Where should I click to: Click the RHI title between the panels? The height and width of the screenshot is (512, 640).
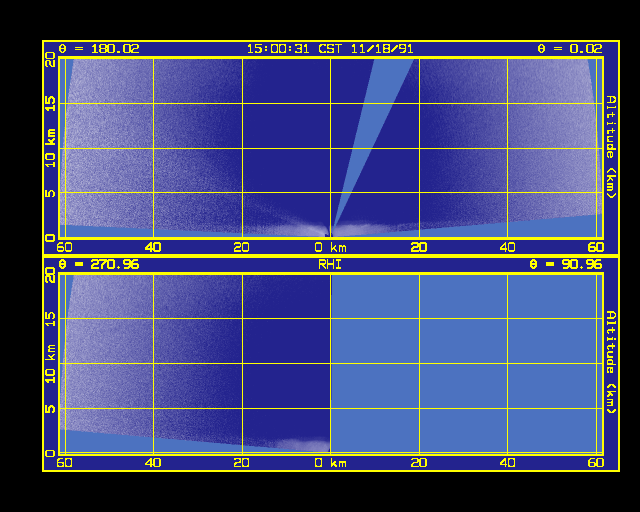[330, 265]
